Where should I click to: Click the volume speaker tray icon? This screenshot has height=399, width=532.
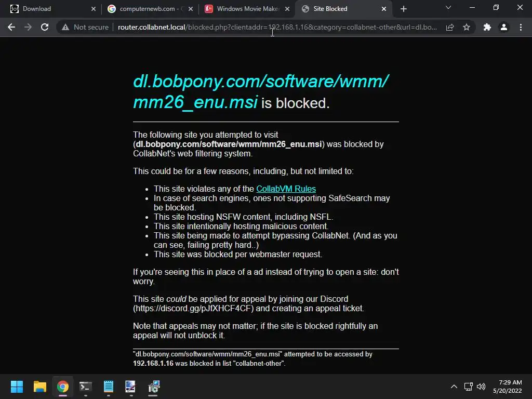coord(481,387)
